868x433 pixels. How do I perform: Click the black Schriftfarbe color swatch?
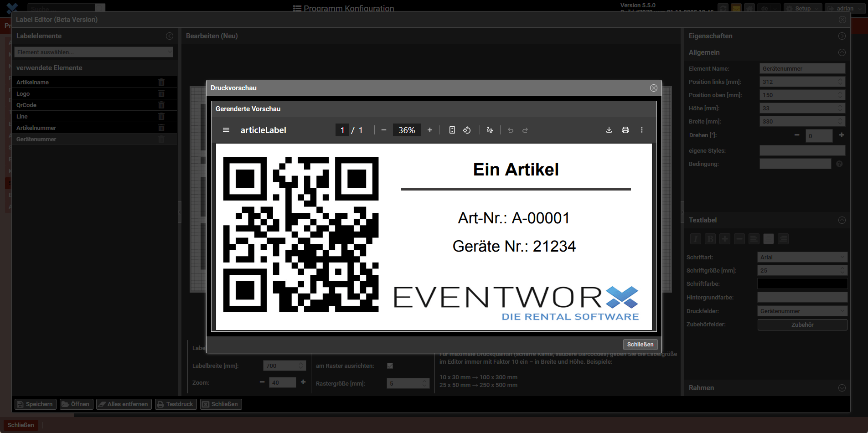coord(802,284)
